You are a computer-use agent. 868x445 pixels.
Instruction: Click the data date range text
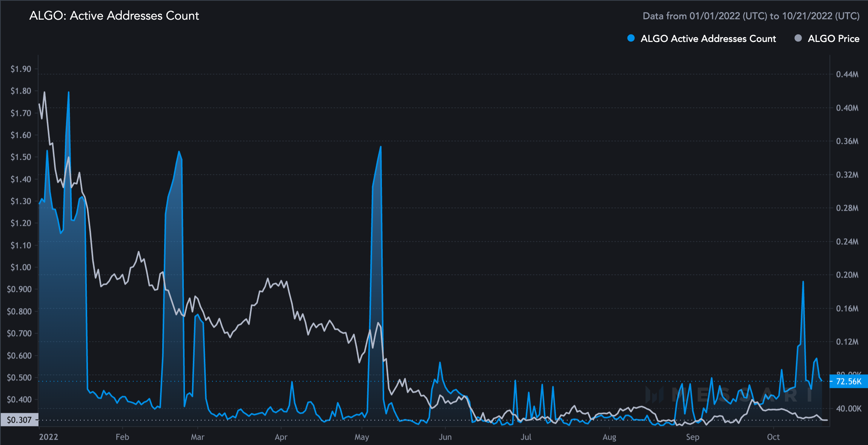[751, 16]
